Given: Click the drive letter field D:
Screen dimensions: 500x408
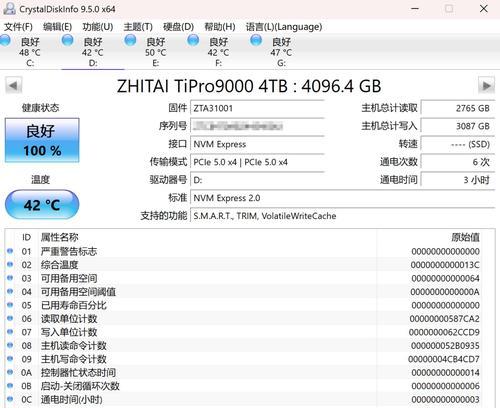Looking at the screenshot, I should tap(257, 180).
